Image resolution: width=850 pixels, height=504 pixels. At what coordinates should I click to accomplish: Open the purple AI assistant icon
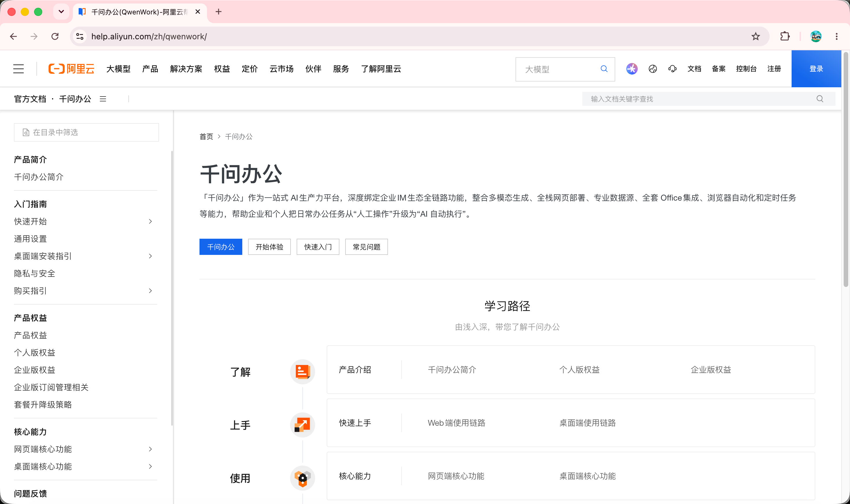point(631,69)
